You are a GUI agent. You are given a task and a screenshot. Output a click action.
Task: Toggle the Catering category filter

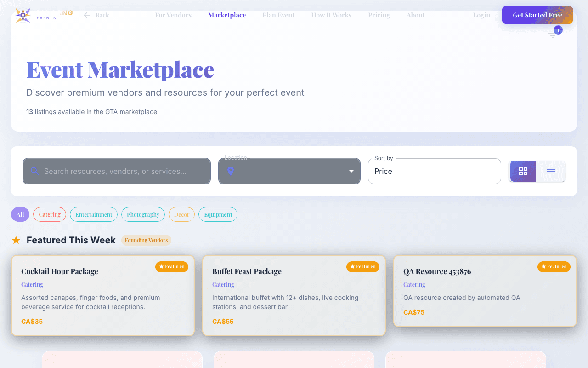[49, 214]
